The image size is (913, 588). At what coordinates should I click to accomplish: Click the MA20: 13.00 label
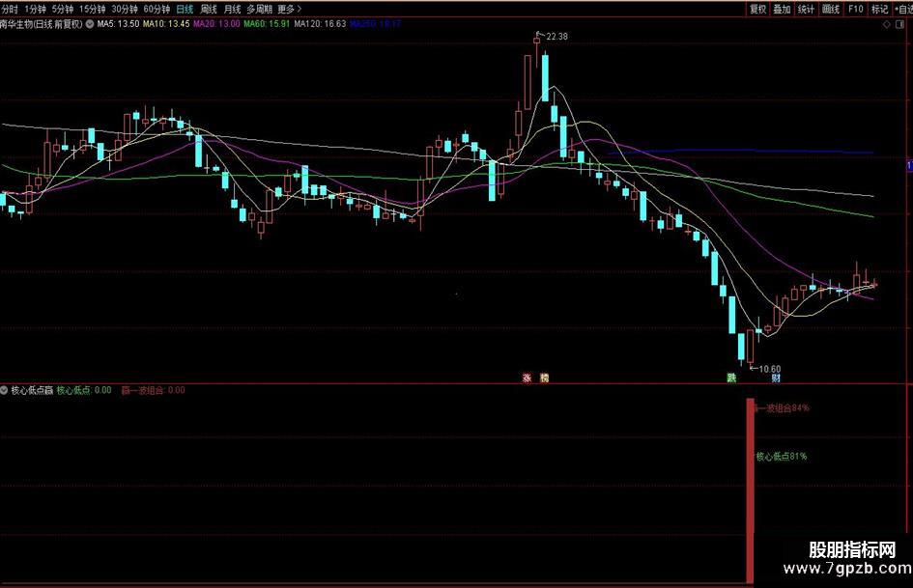[216, 24]
